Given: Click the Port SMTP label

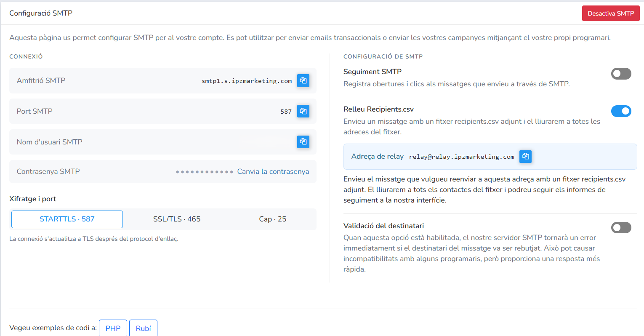Looking at the screenshot, I should (x=35, y=111).
